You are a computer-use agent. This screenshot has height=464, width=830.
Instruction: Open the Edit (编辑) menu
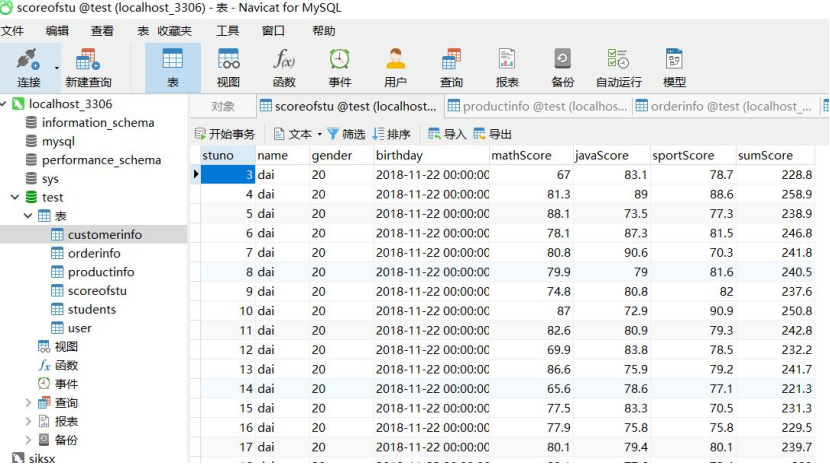point(57,31)
